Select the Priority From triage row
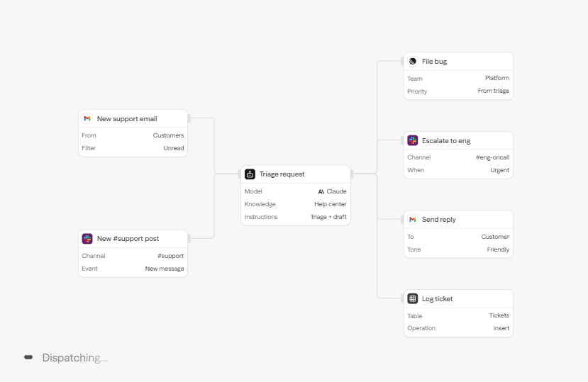The image size is (588, 382). (x=458, y=91)
